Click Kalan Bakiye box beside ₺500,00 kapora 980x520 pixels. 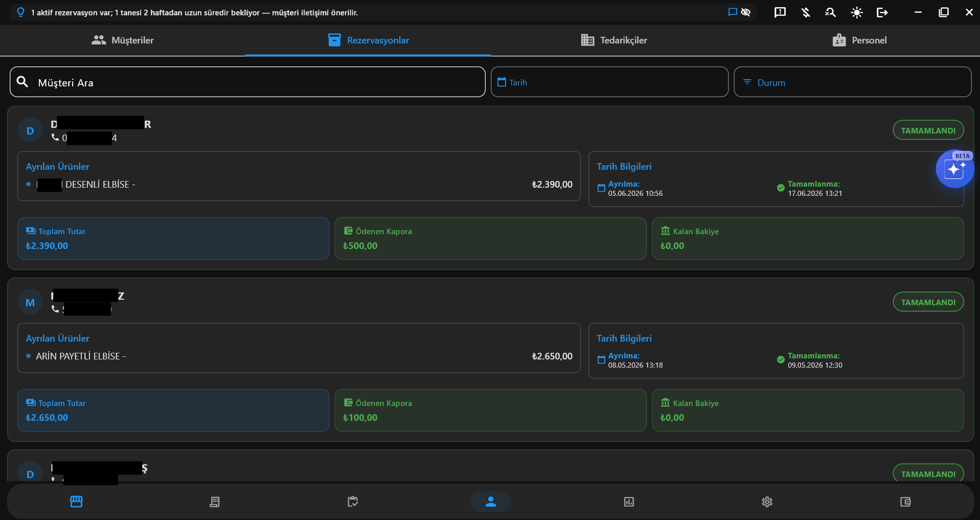click(808, 238)
